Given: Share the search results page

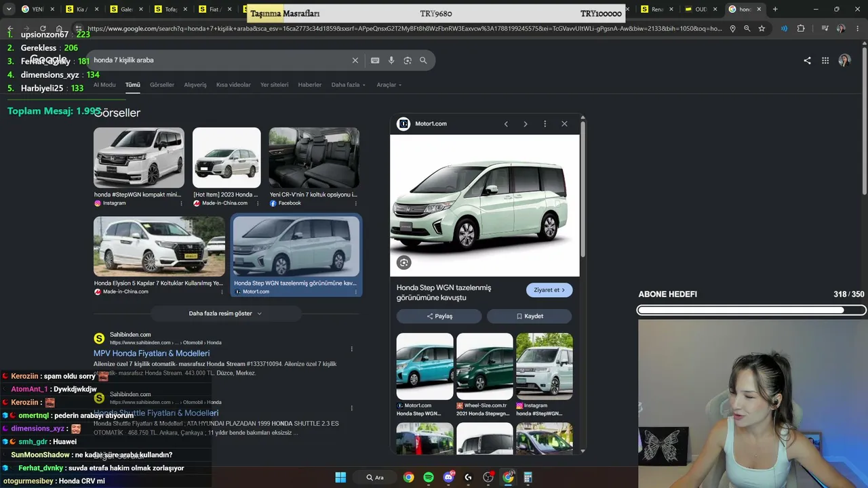Looking at the screenshot, I should [x=807, y=60].
